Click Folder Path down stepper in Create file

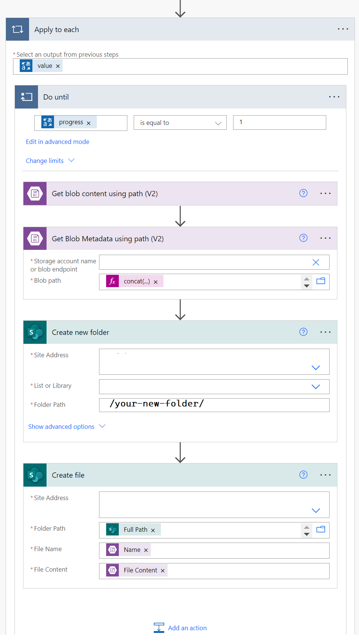306,534
